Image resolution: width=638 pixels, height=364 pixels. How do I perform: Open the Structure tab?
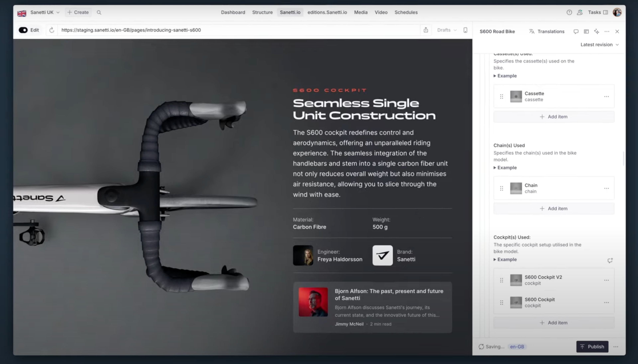pyautogui.click(x=262, y=12)
